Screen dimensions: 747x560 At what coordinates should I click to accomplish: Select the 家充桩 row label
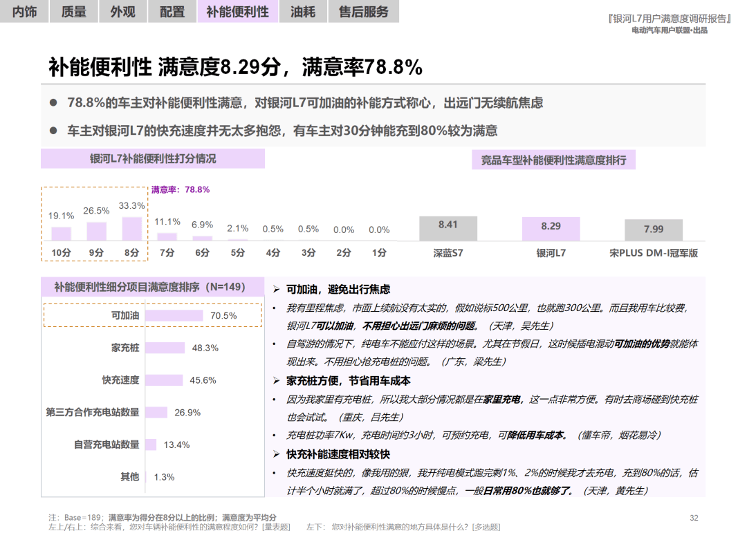pyautogui.click(x=125, y=348)
